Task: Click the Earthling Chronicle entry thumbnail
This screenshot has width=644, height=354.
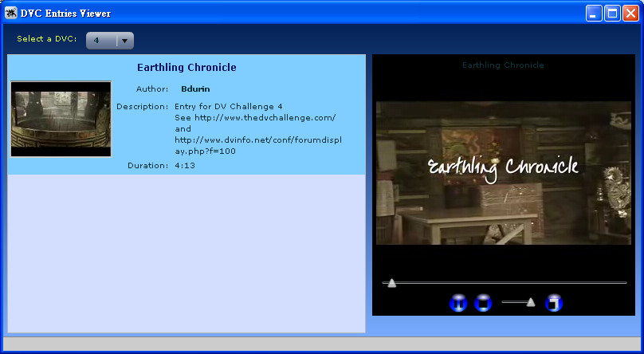Action: (x=61, y=119)
